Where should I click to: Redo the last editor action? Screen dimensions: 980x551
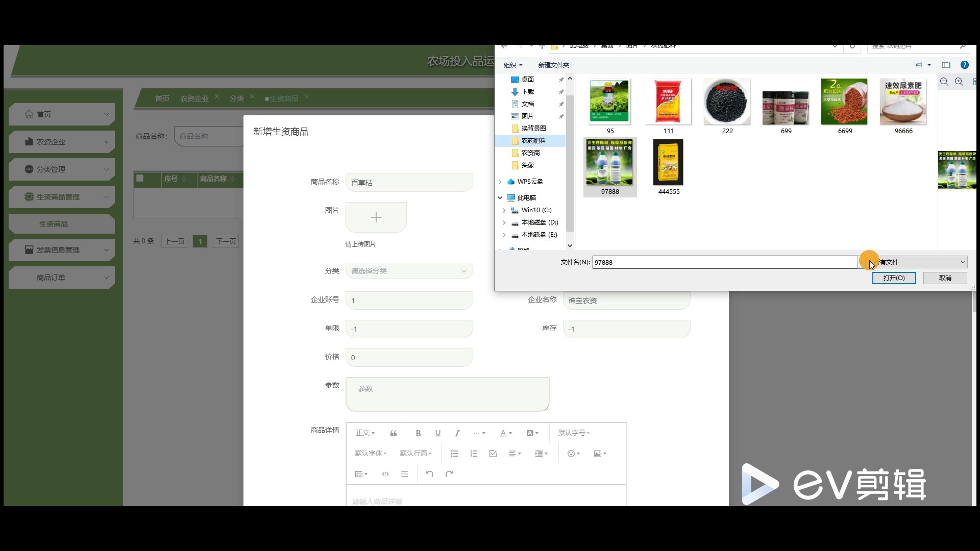point(449,474)
